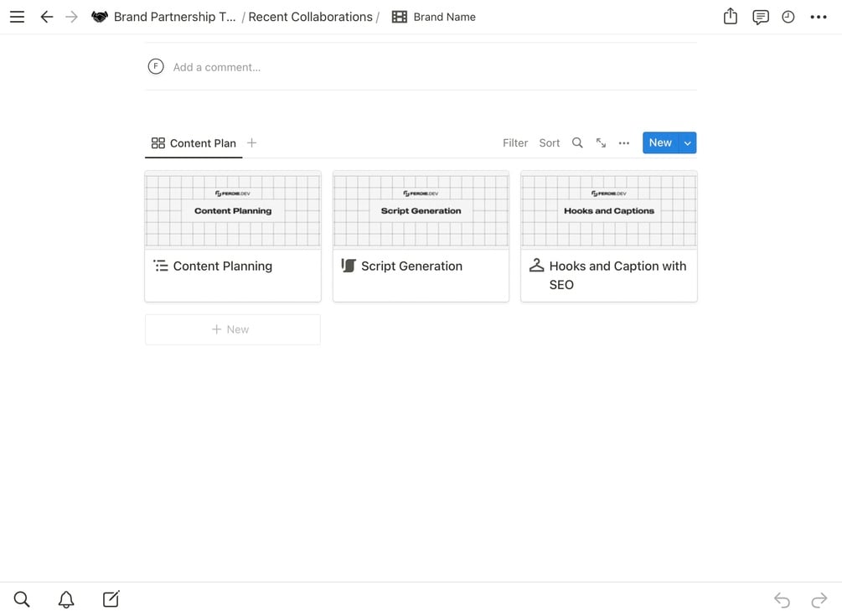Expand database to full page view

pyautogui.click(x=601, y=143)
